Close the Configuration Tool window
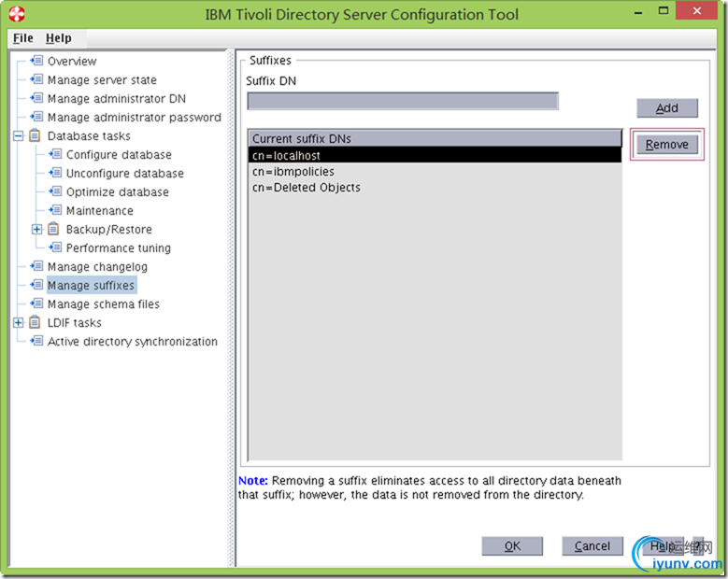Screen dimensions: 728x579 (x=697, y=10)
